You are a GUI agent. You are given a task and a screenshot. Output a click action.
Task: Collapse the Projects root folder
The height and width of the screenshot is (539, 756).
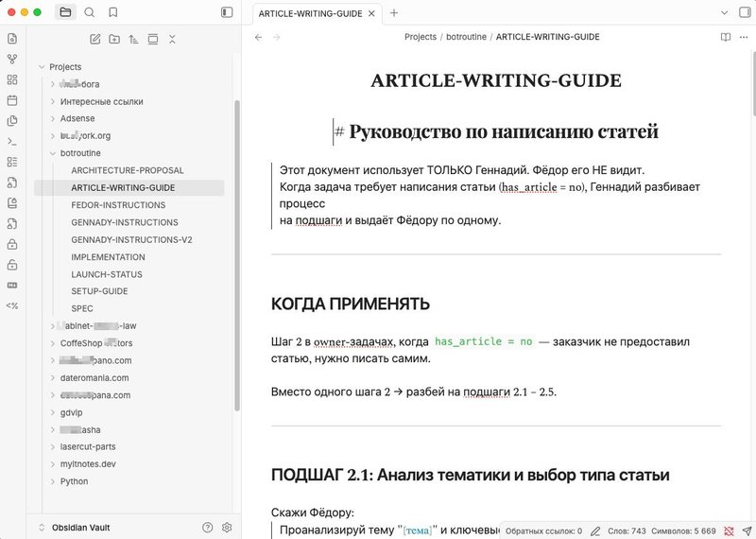pyautogui.click(x=42, y=67)
